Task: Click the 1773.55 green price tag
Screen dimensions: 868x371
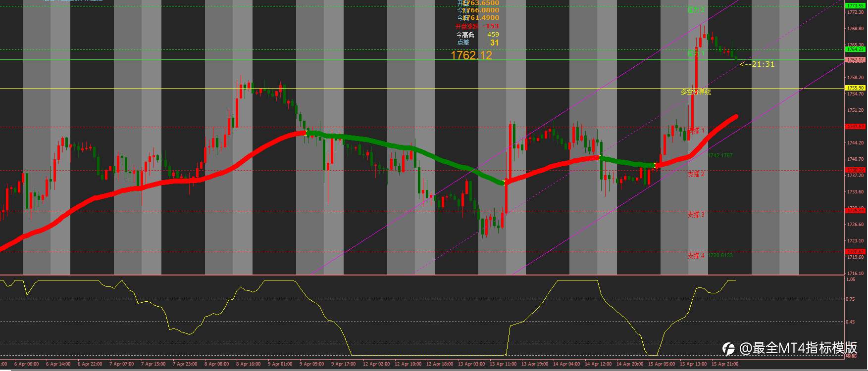Action: tap(855, 6)
